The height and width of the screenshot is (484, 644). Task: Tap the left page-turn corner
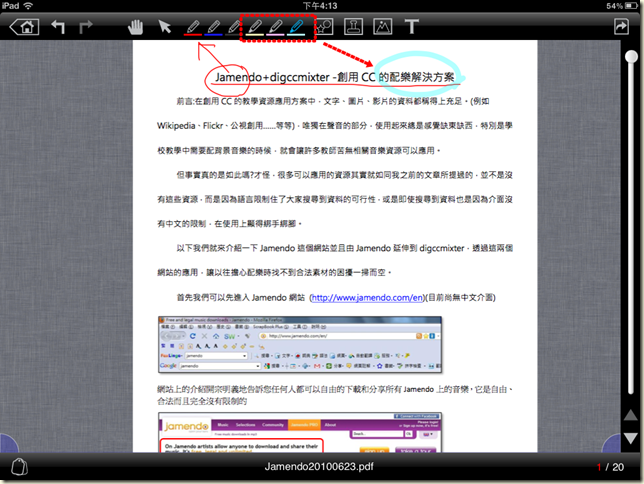pos(9,444)
